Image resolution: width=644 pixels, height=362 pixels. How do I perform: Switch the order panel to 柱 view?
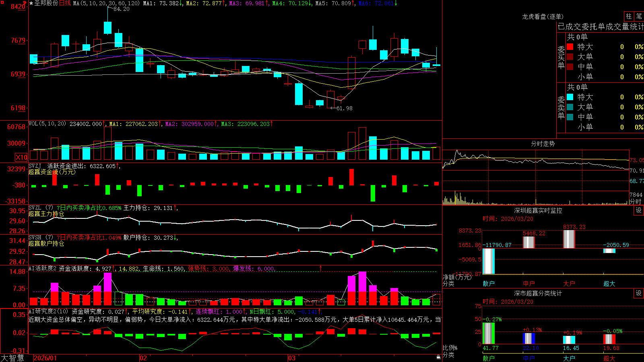pos(629,16)
